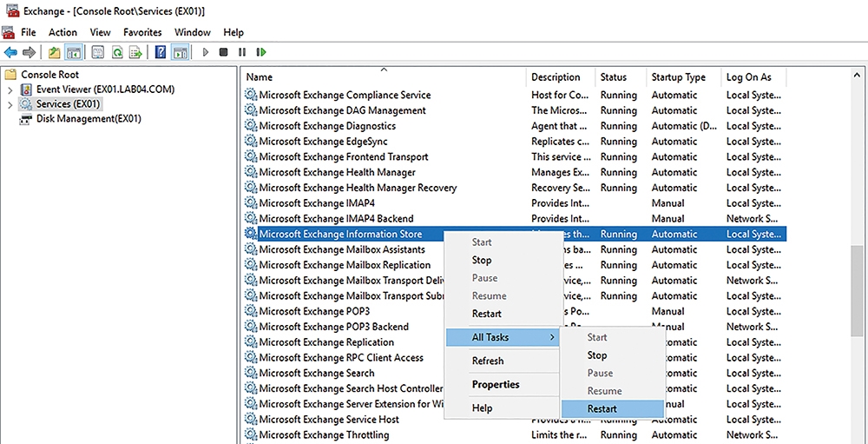The image size is (868, 444).
Task: Click gear icon of Microsoft Exchange POP3
Action: [251, 311]
